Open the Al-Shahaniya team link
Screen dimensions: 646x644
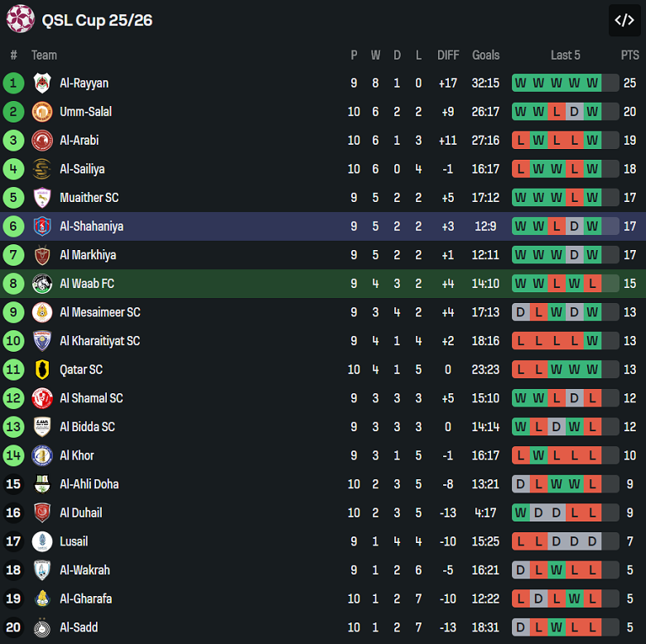coord(91,226)
